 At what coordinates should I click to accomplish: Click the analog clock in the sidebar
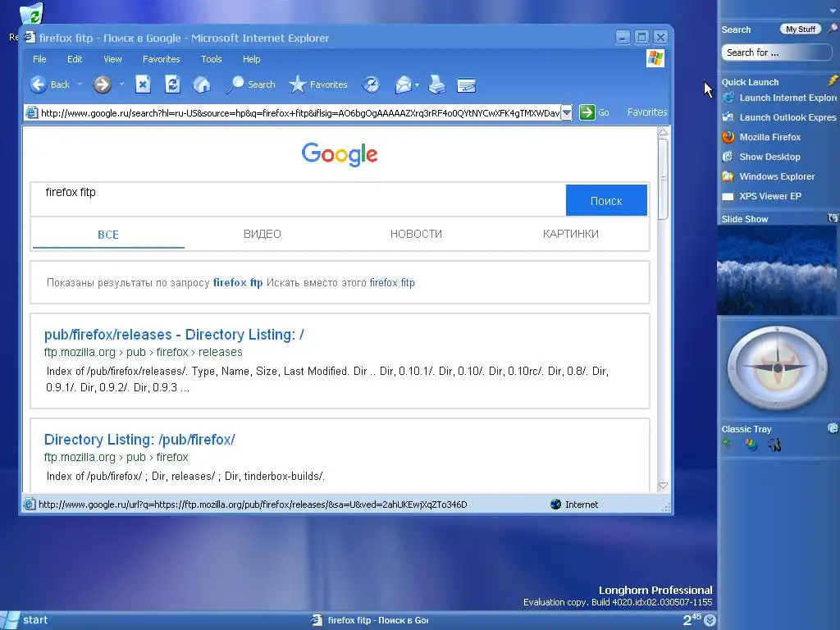pyautogui.click(x=778, y=367)
